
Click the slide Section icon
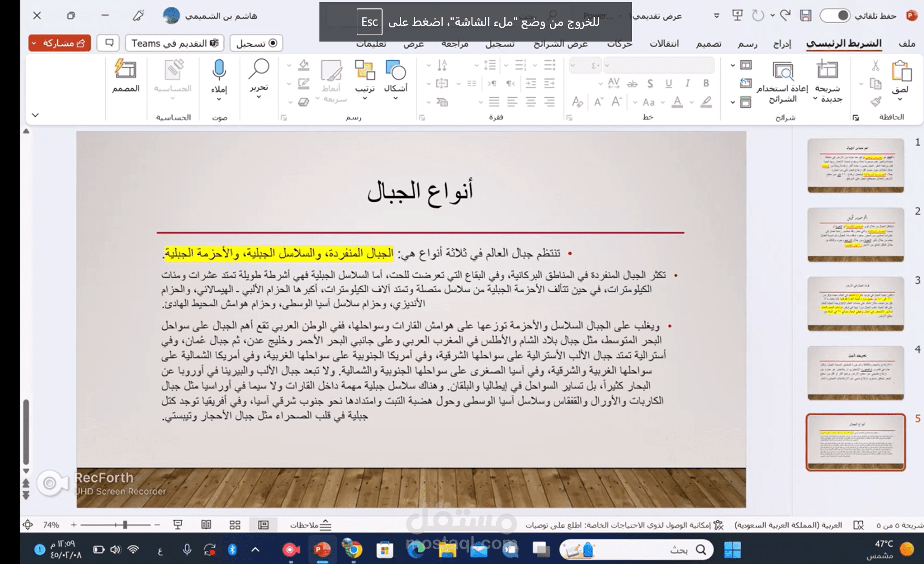746,102
